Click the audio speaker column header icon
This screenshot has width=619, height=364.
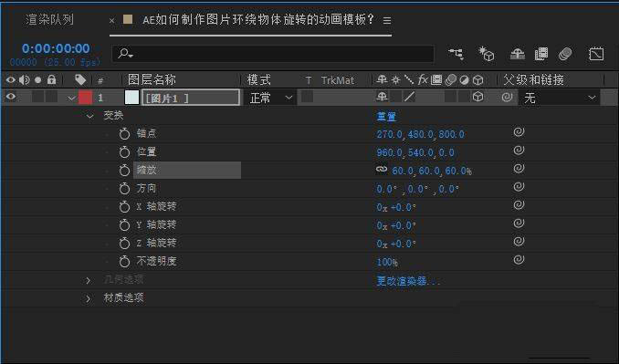tap(24, 80)
